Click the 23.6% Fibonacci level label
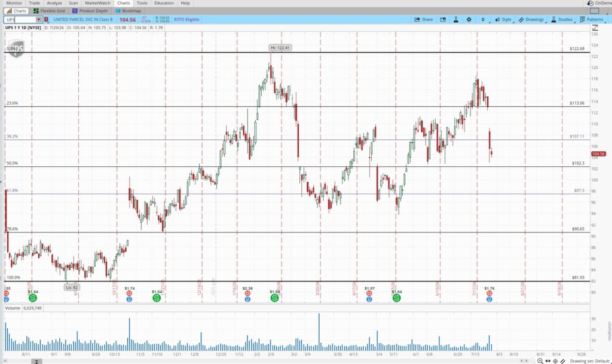Viewport: 612px width, 364px height. coord(12,103)
